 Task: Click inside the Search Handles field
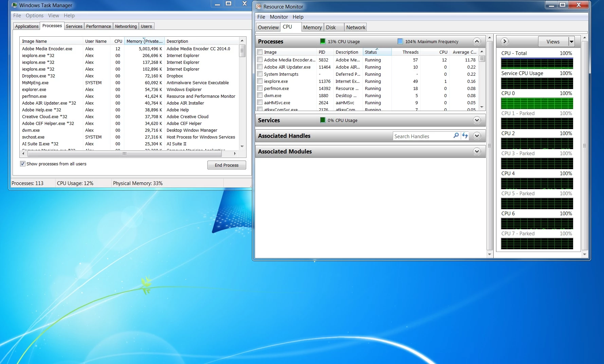[423, 136]
